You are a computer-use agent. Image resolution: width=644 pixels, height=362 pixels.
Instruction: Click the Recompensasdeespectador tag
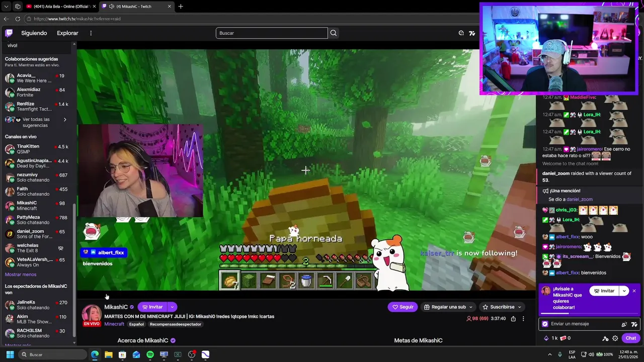point(176,324)
